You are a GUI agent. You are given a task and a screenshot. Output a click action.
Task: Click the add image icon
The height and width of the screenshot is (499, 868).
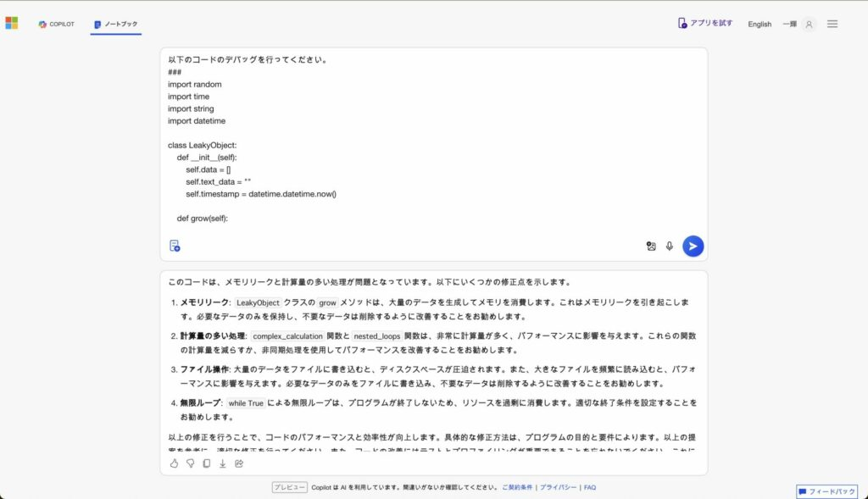point(651,246)
